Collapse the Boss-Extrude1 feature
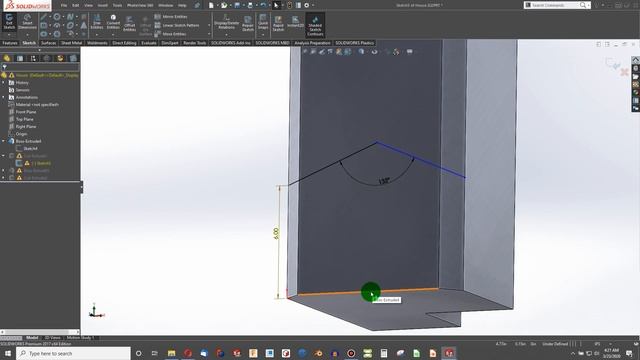 coord(4,141)
